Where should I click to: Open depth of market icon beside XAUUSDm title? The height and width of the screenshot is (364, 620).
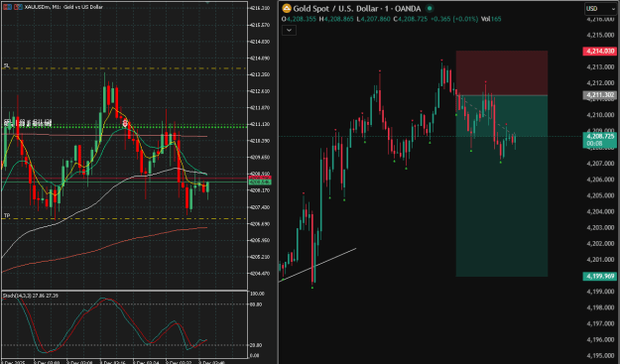[x=18, y=7]
